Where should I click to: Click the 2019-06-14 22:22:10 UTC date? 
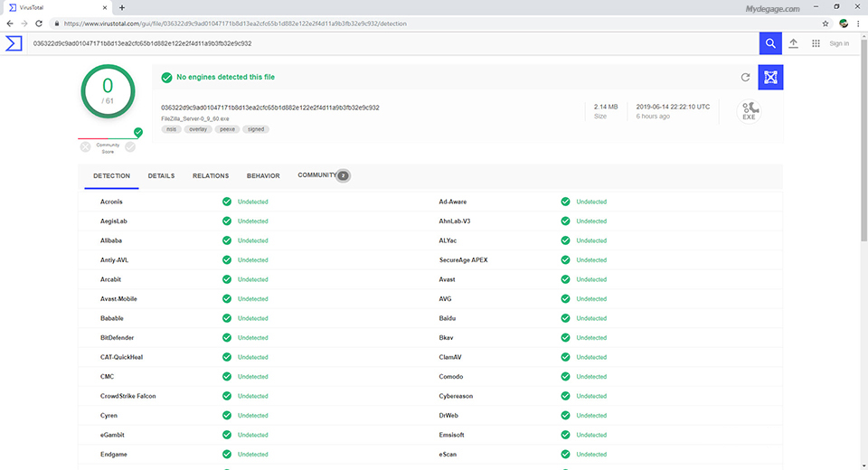[673, 107]
